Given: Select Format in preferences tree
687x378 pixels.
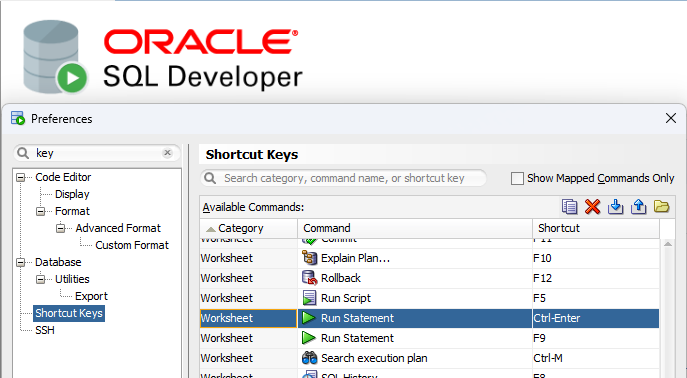Looking at the screenshot, I should click(72, 211).
